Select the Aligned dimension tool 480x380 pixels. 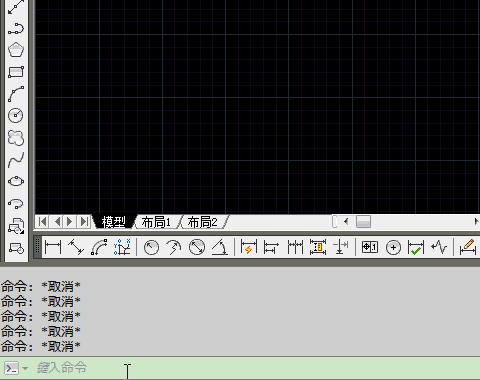click(76, 248)
